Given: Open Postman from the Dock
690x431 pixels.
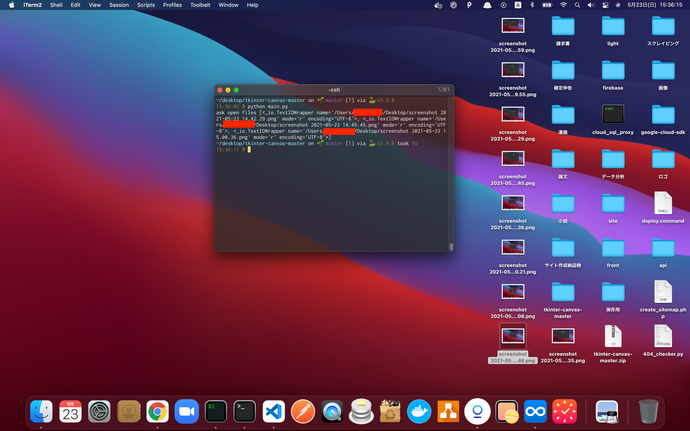Looking at the screenshot, I should 303,411.
